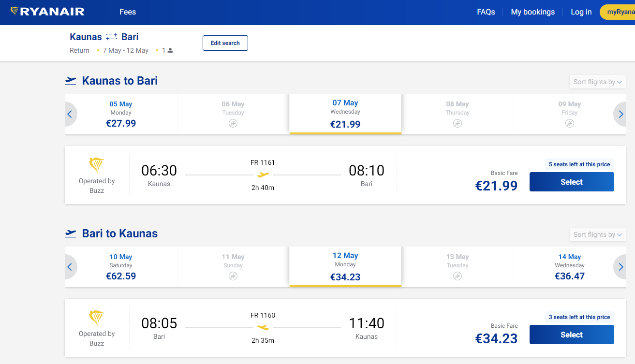Screen dimensions: 635x364
Task: Show earlier dates in Kaunas to Bari carousel
Action: [x=70, y=115]
